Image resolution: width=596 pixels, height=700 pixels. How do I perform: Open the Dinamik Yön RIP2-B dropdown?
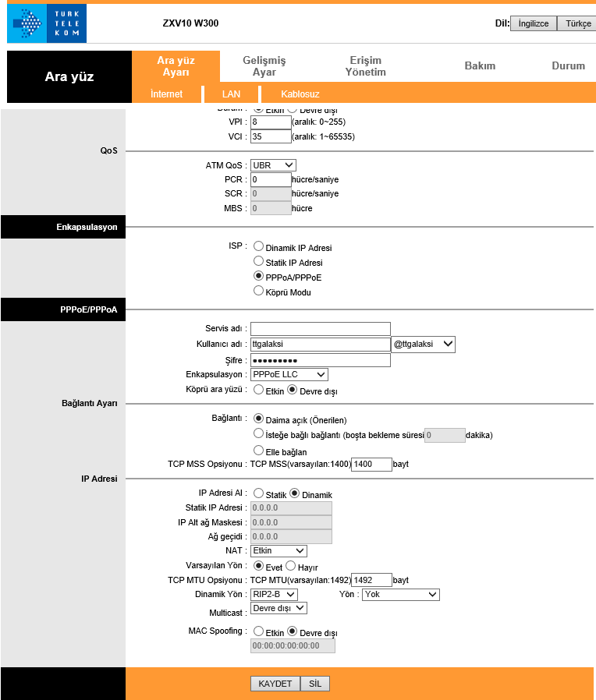pos(274,594)
